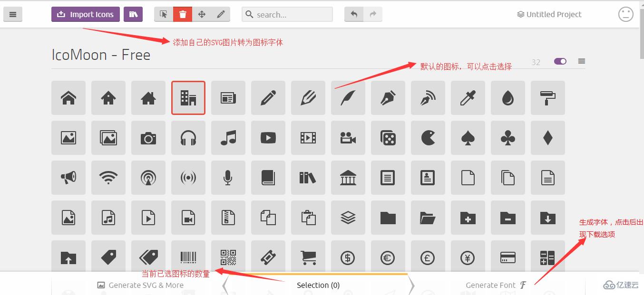The image size is (644, 295).
Task: Focus the icon search field
Action: [287, 14]
